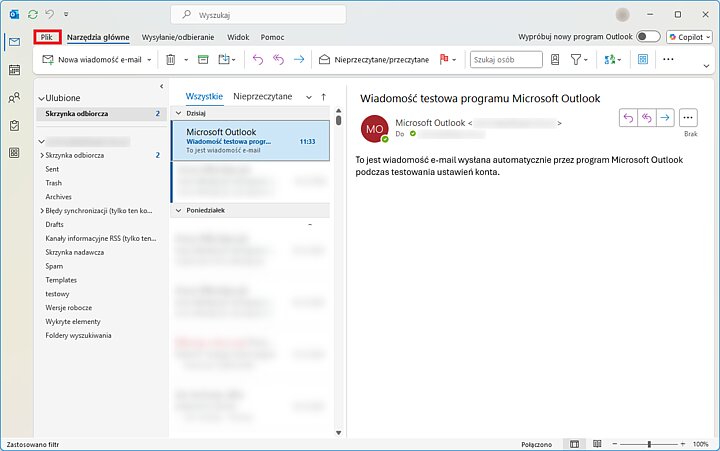Forward message using toolbar arrow

[299, 60]
